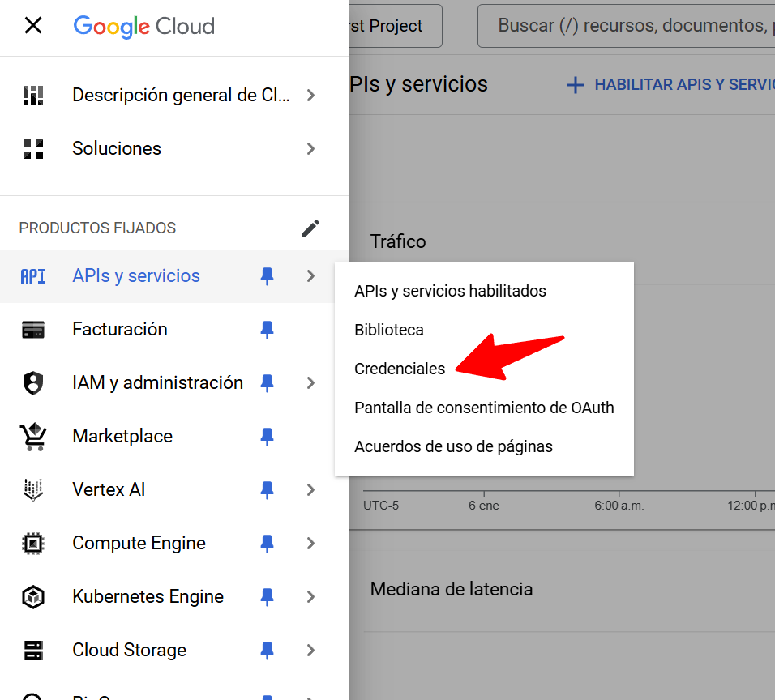The width and height of the screenshot is (775, 700).
Task: Edit pinned products with pencil icon
Action: (x=310, y=228)
